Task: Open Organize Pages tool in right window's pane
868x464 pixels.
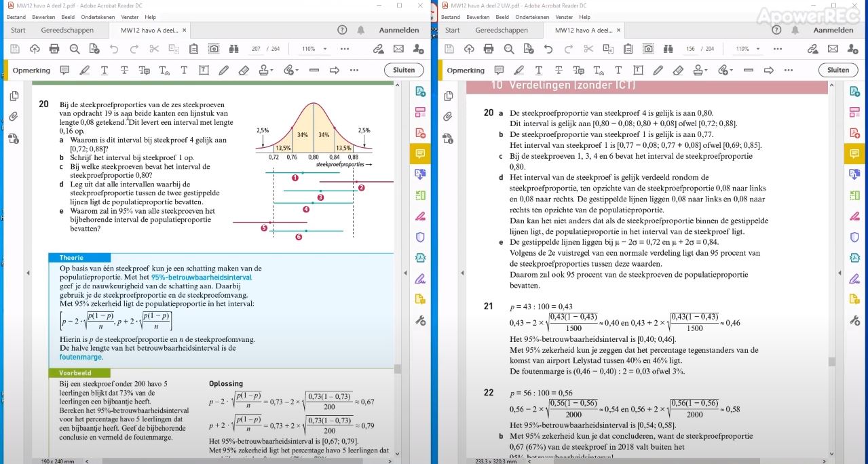Action: coord(854,195)
